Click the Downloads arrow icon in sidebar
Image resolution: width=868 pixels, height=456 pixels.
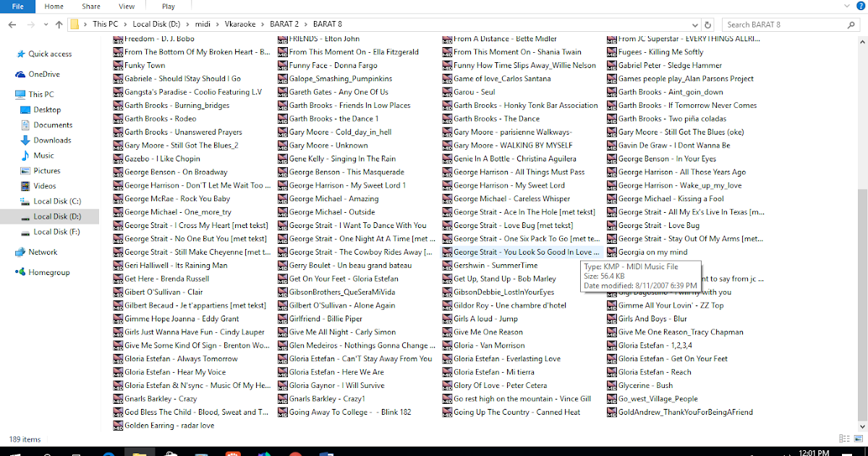pos(25,140)
